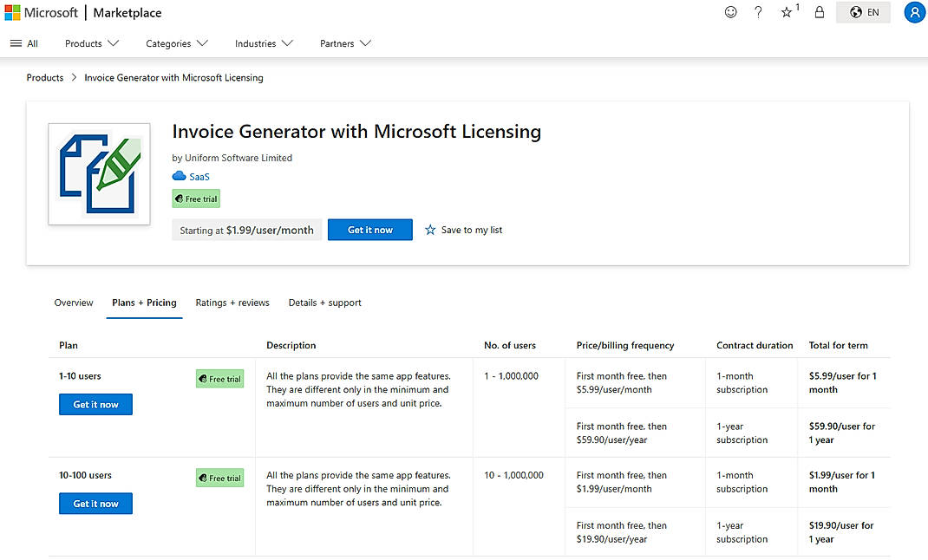Screen dimensions: 928x560
Task: Click 'by Uniform Software Limited' publisher text
Action: 232,157
